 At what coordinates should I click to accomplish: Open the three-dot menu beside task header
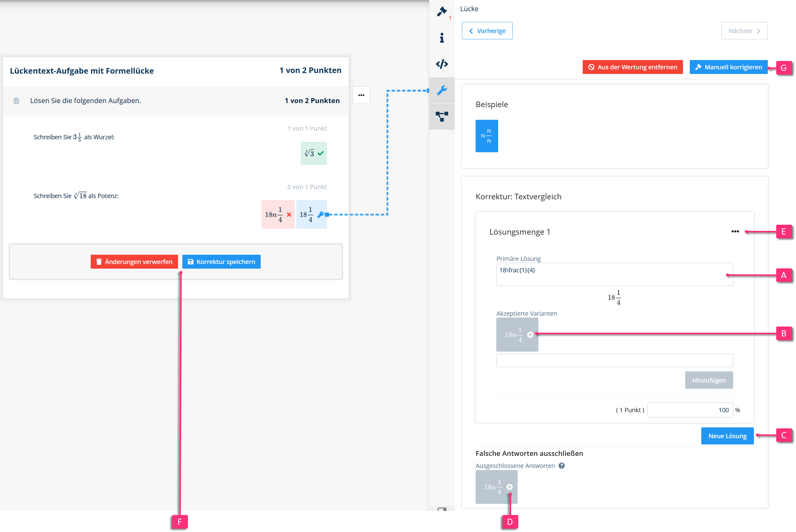click(361, 95)
